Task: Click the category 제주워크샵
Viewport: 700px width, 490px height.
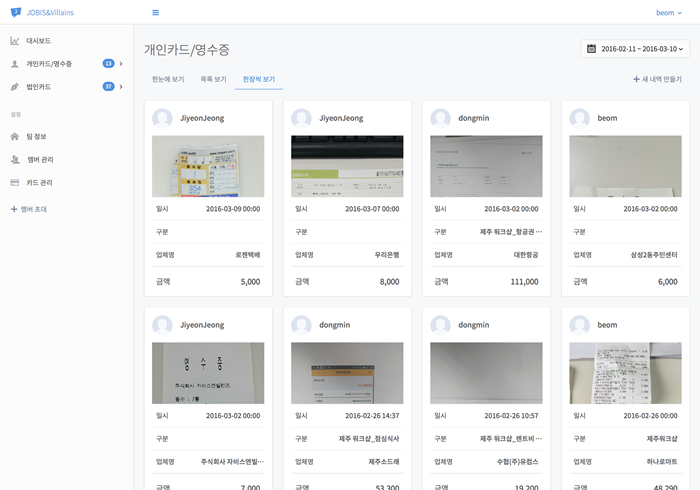Action: pyautogui.click(x=662, y=439)
